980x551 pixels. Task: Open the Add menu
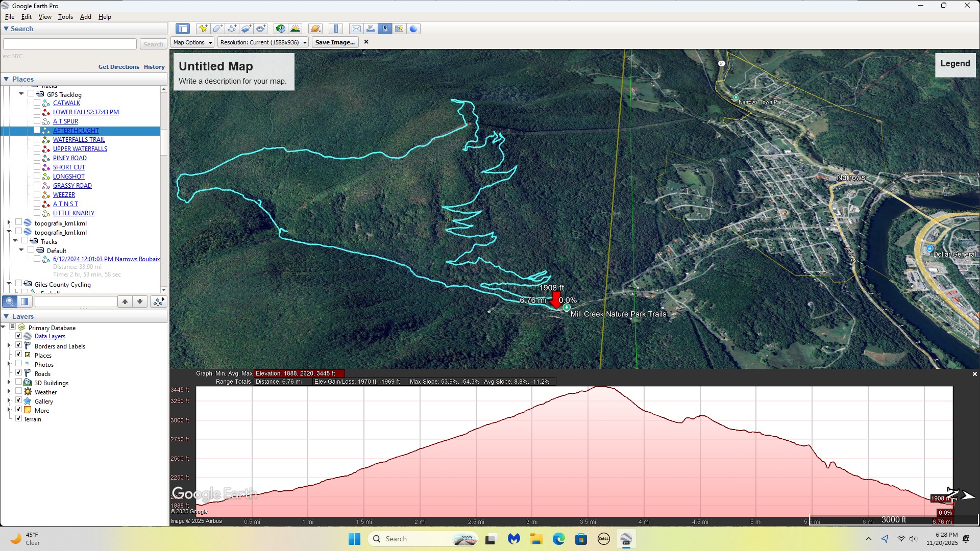pos(86,17)
